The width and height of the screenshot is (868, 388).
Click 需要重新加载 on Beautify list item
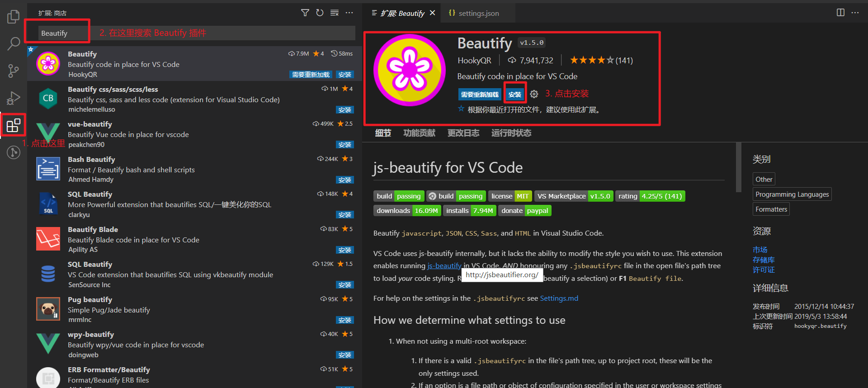pyautogui.click(x=311, y=75)
